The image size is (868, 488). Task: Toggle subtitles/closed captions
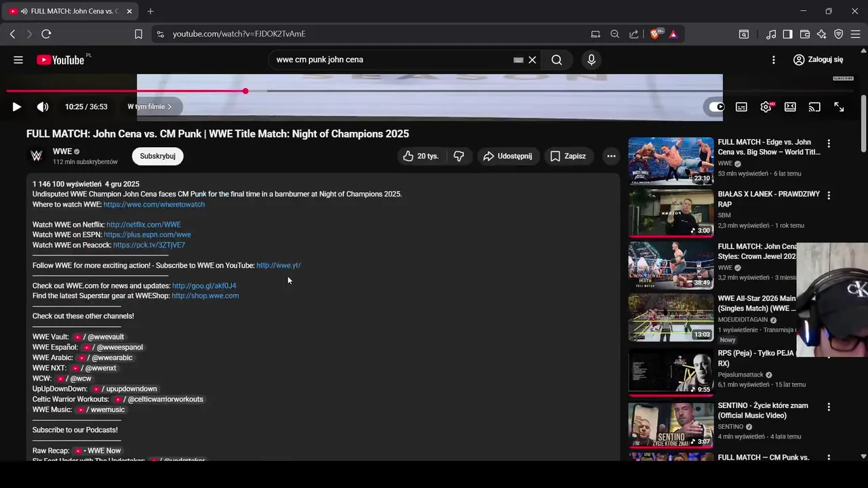742,106
